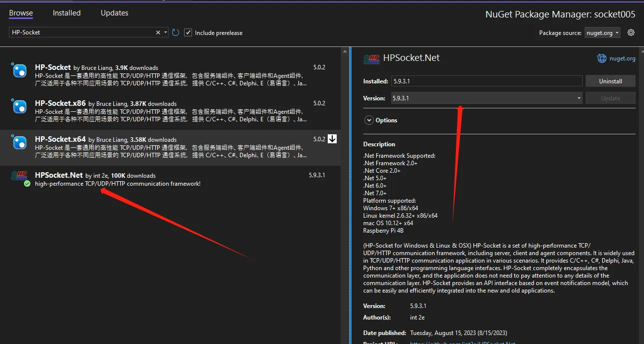Select the HP-Socket.x64 package title
Screen dimensions: 644x344
pos(60,139)
